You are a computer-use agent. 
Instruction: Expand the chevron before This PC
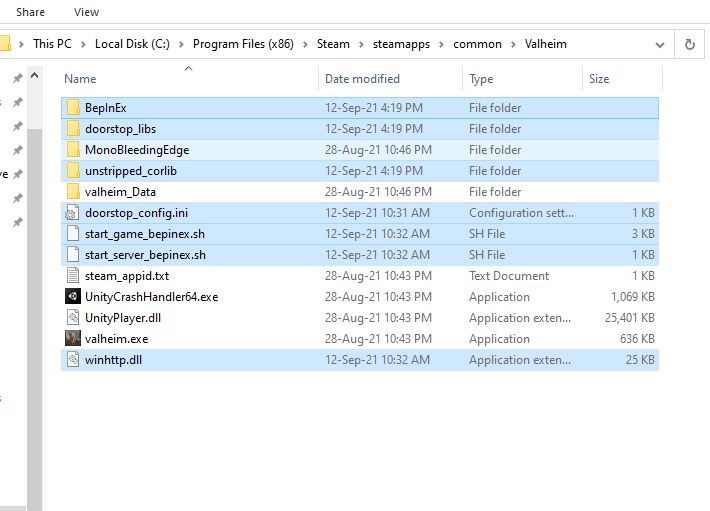[21, 44]
